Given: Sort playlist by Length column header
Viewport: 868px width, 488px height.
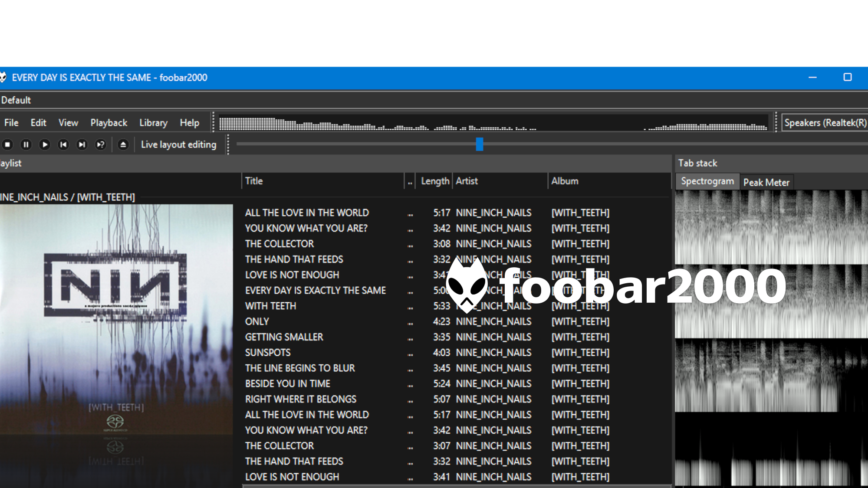Looking at the screenshot, I should point(434,181).
